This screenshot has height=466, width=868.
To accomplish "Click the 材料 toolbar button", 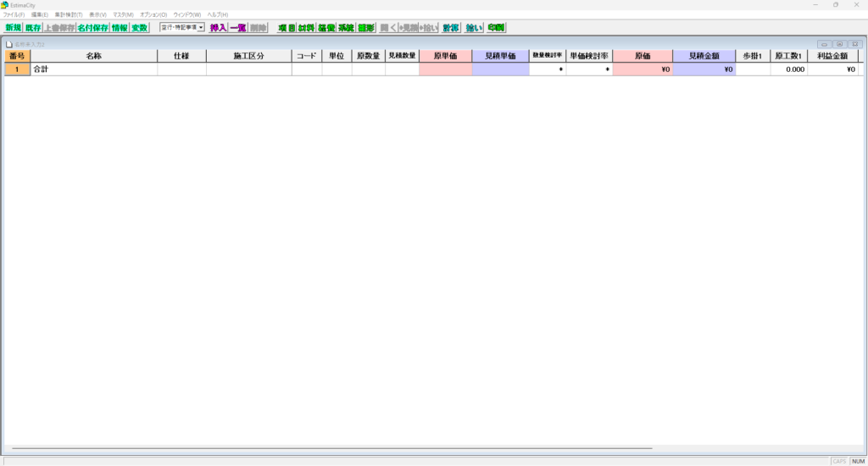I will coord(307,28).
